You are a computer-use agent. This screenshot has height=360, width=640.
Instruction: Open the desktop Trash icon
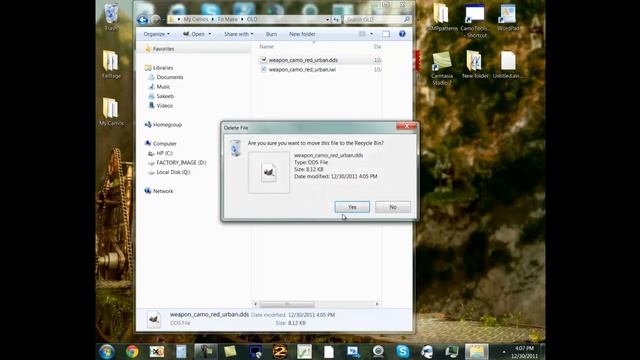[x=111, y=16]
